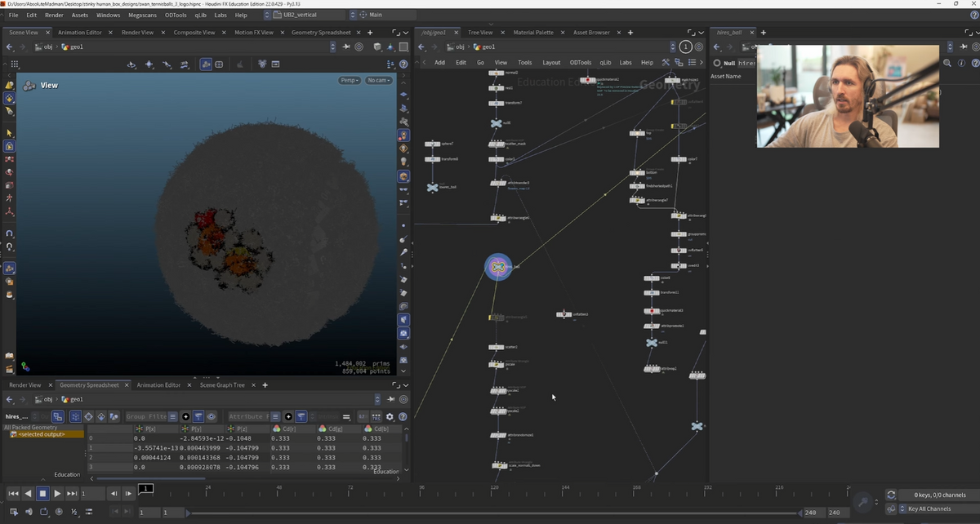Toggle the Detail attribute class button
Screen dimensions: 980x524
pos(114,417)
